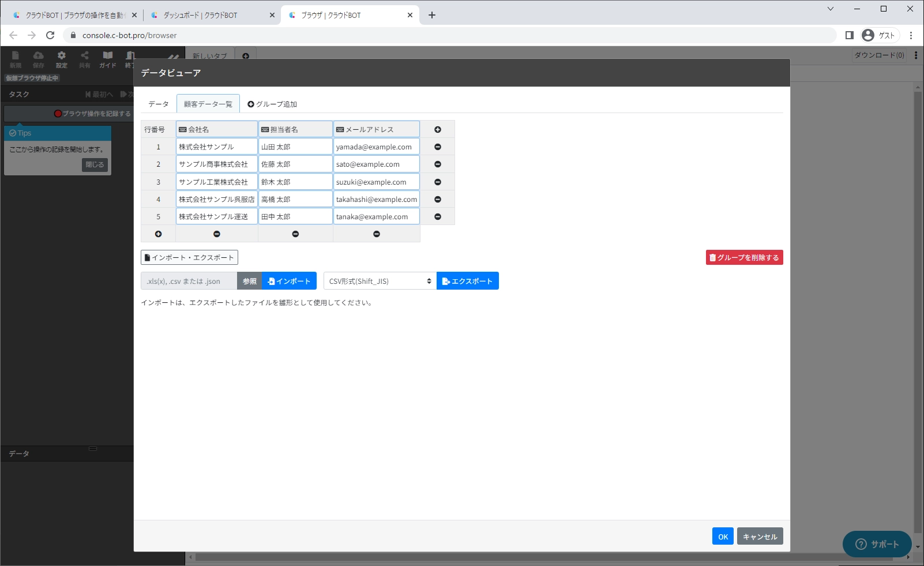Open the download panel options menu

pyautogui.click(x=916, y=55)
